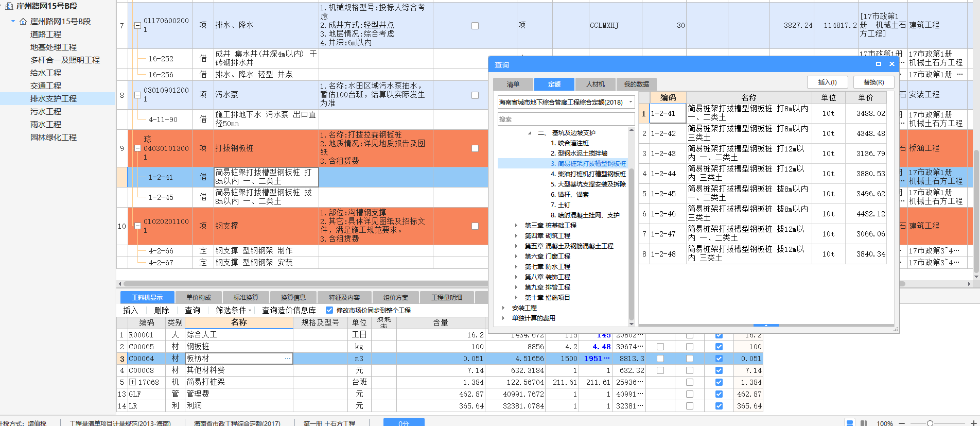Screen dimensions: 980x426
Task: Click the 编码 column header in 查询
Action: point(668,97)
